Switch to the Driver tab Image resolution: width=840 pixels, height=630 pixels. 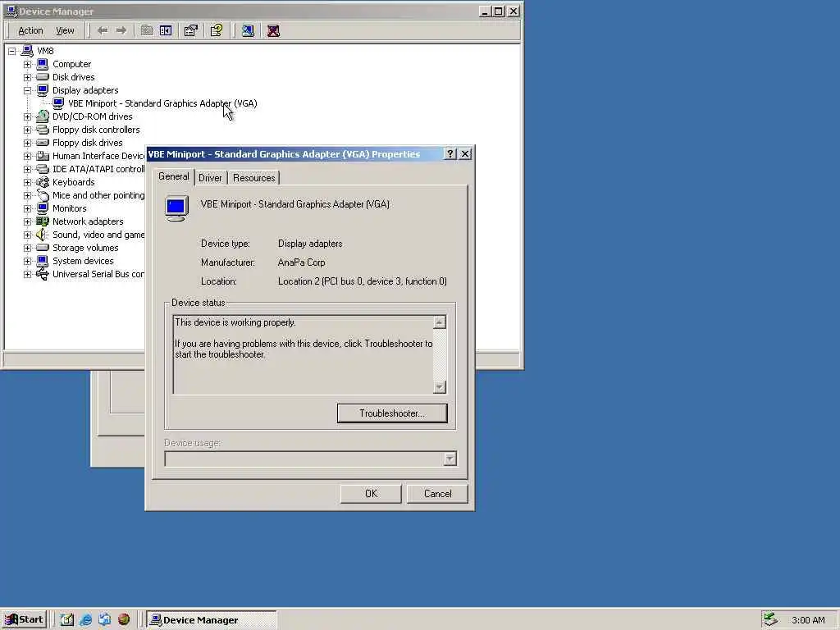210,178
